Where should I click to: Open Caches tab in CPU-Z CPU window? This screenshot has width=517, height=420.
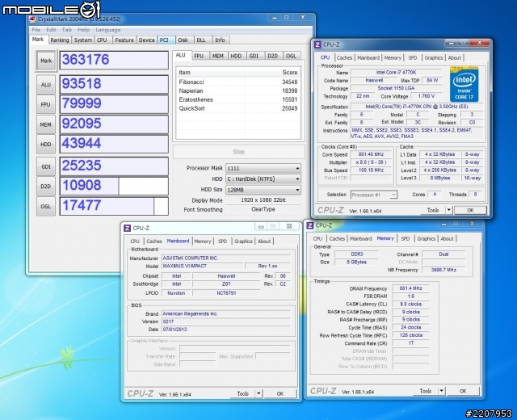(x=345, y=57)
